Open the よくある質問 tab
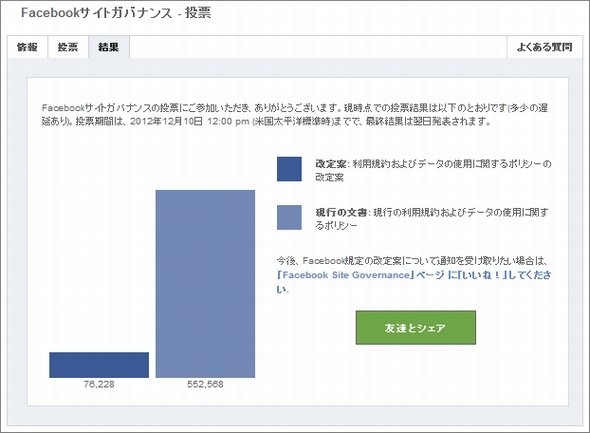This screenshot has width=590, height=433. (544, 47)
